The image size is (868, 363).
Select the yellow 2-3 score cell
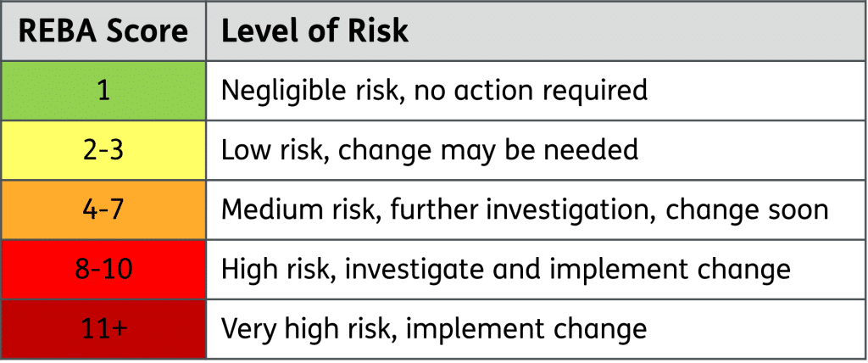(x=103, y=149)
